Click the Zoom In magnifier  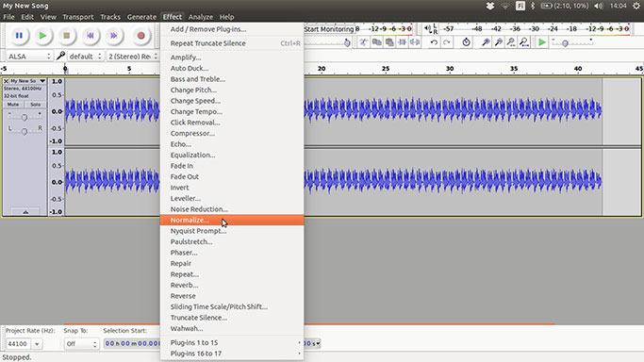tap(486, 42)
